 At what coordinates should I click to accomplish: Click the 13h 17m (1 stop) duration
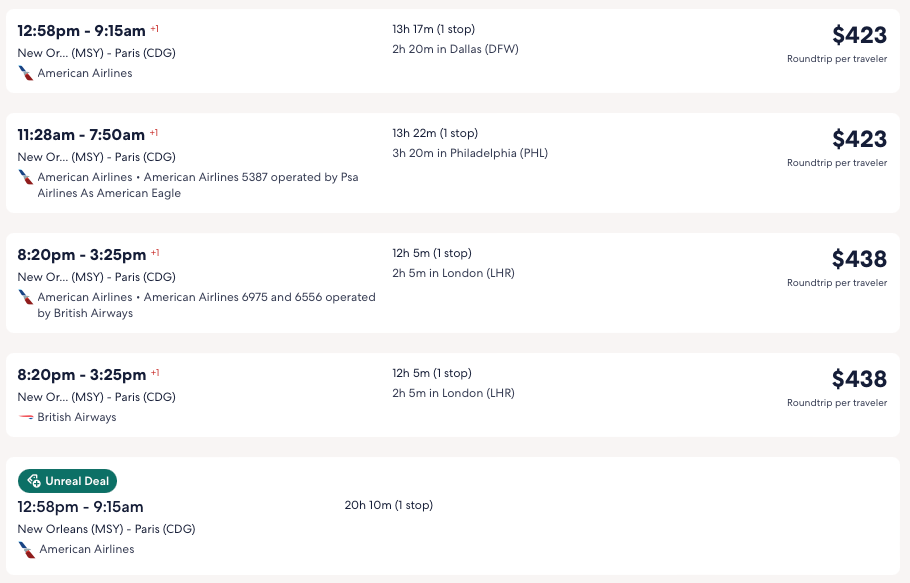tap(433, 29)
